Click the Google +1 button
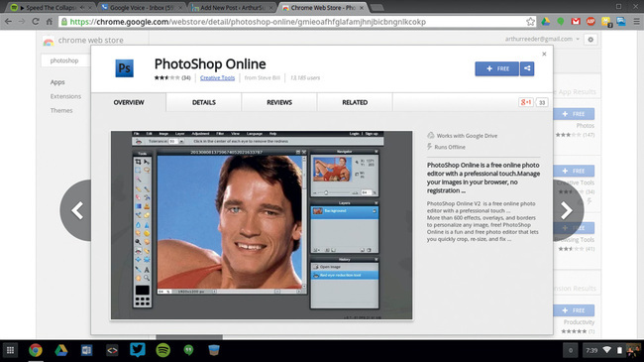The image size is (644, 362). coord(526,102)
